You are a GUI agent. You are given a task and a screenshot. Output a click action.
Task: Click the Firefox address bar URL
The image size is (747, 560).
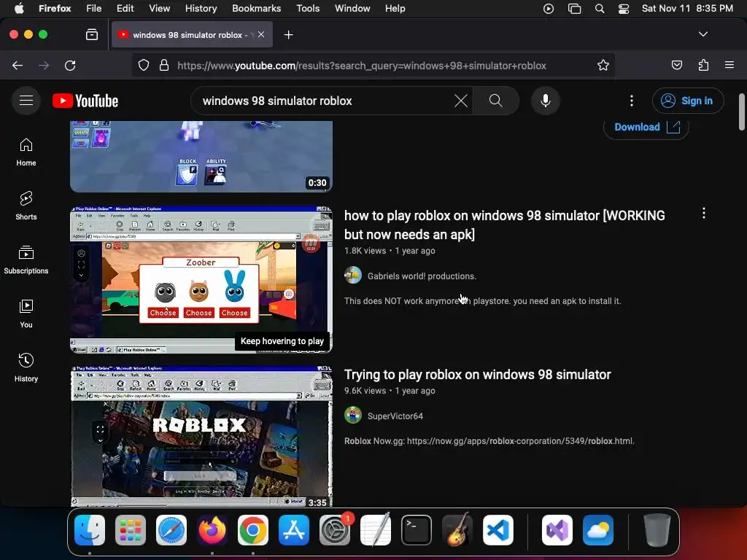(362, 66)
